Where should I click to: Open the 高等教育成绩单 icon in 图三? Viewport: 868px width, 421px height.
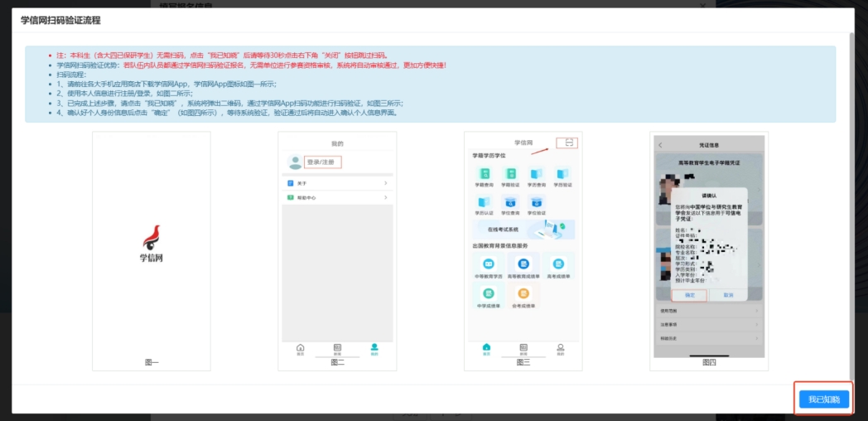pos(523,264)
